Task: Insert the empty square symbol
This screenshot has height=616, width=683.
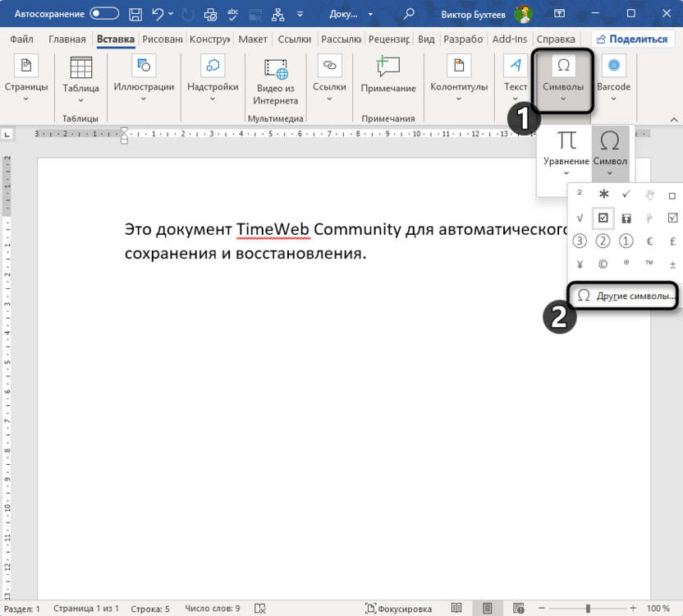Action: tap(672, 195)
